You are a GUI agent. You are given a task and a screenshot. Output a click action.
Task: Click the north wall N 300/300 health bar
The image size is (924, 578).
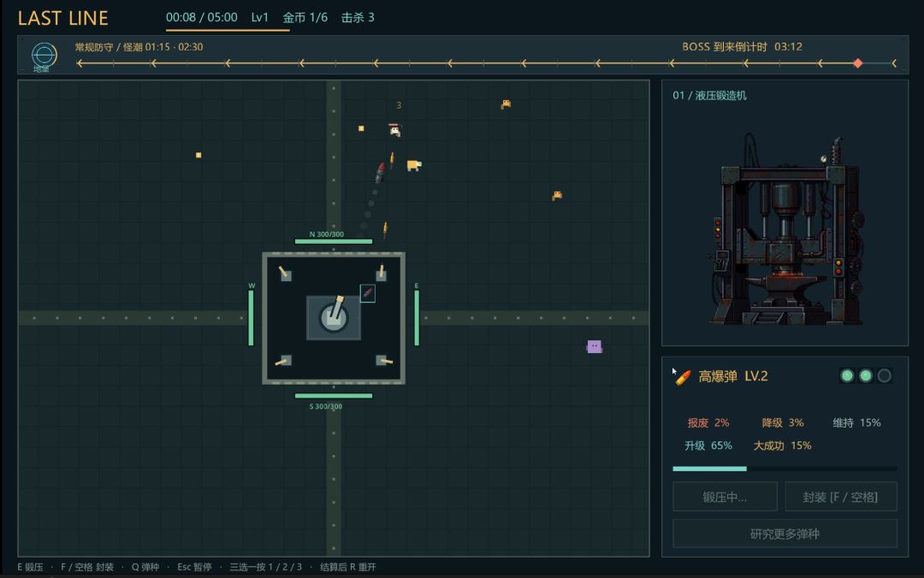click(x=334, y=241)
